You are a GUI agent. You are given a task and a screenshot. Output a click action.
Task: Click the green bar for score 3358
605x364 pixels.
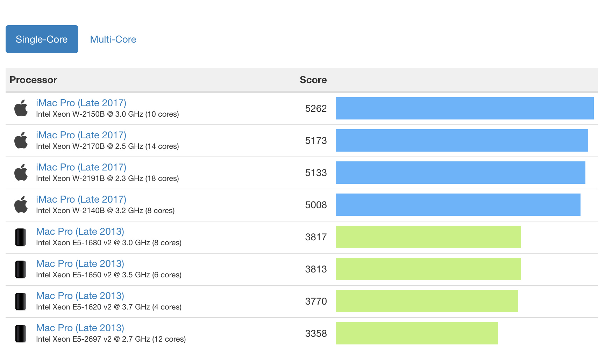(417, 333)
